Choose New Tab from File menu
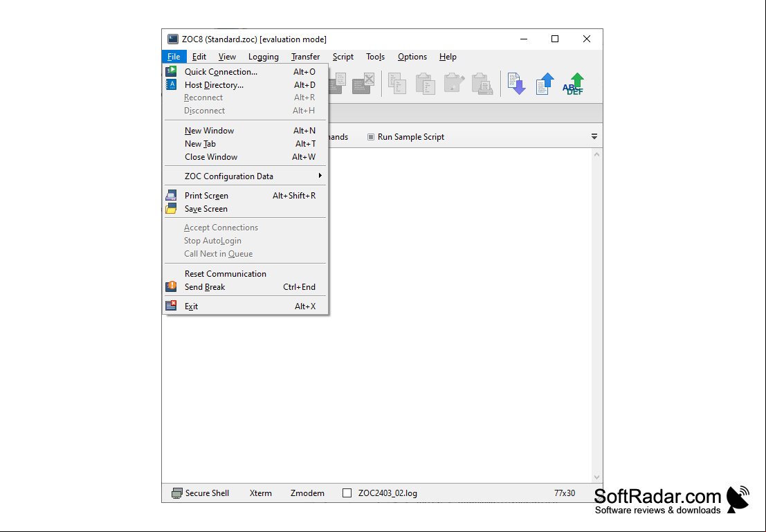Image resolution: width=766 pixels, height=532 pixels. [x=245, y=144]
